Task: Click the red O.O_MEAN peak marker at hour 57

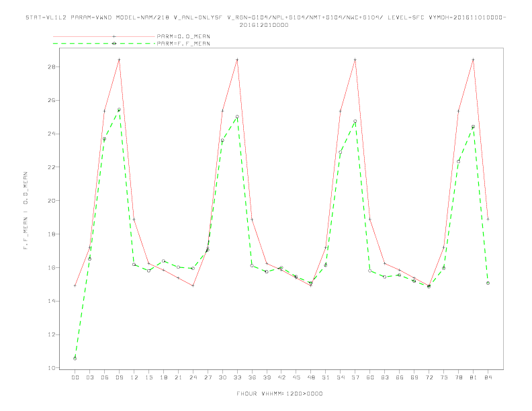Action: (x=355, y=60)
